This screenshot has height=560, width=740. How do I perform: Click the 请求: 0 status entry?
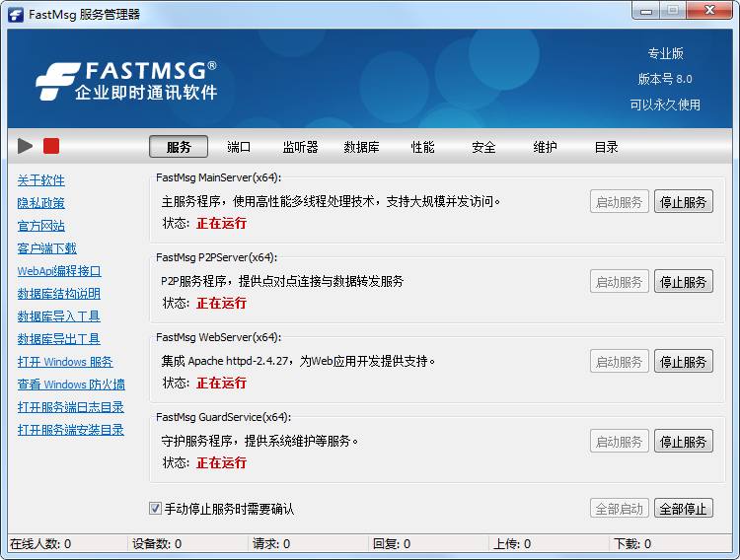[271, 544]
